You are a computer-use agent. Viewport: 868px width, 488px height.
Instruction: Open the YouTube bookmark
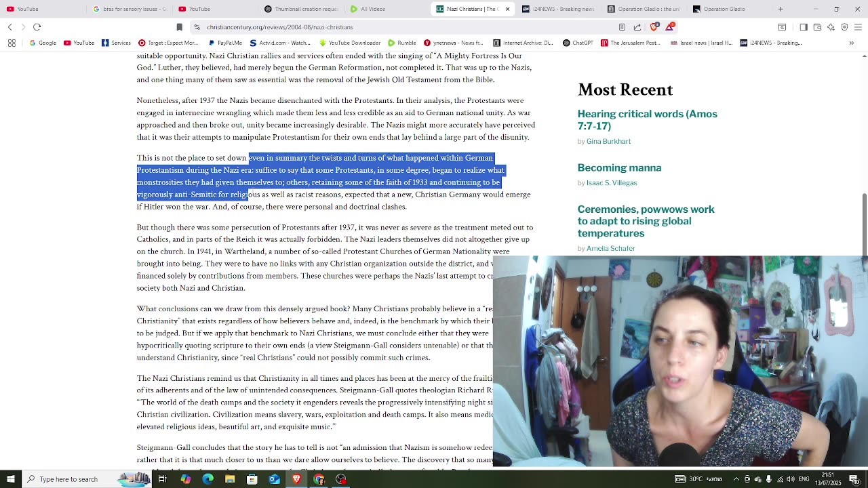[79, 43]
